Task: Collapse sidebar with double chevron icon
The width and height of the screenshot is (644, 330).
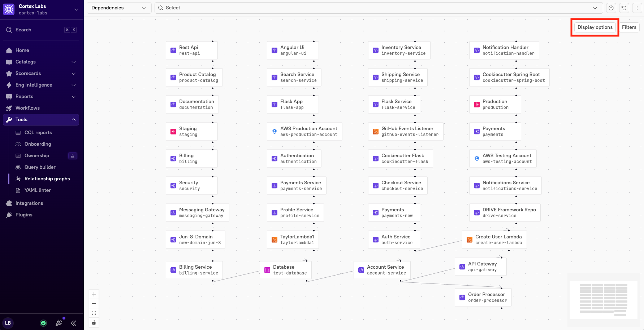Action: pyautogui.click(x=74, y=323)
